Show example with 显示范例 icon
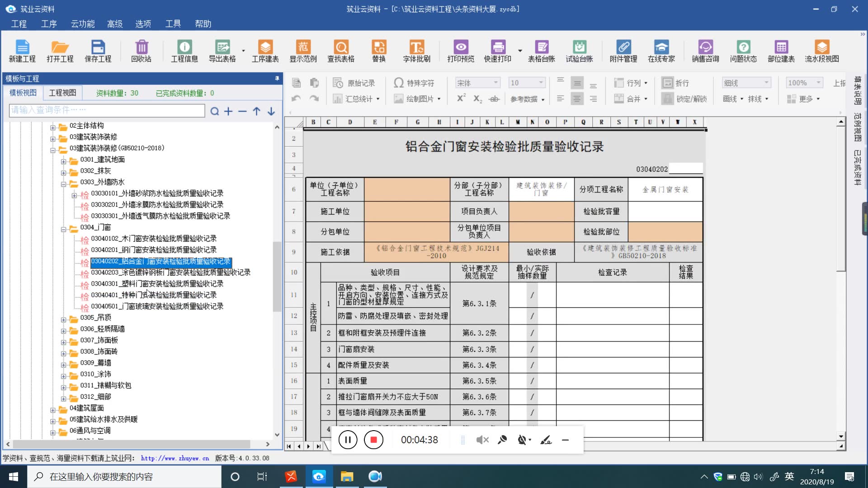 (x=303, y=51)
